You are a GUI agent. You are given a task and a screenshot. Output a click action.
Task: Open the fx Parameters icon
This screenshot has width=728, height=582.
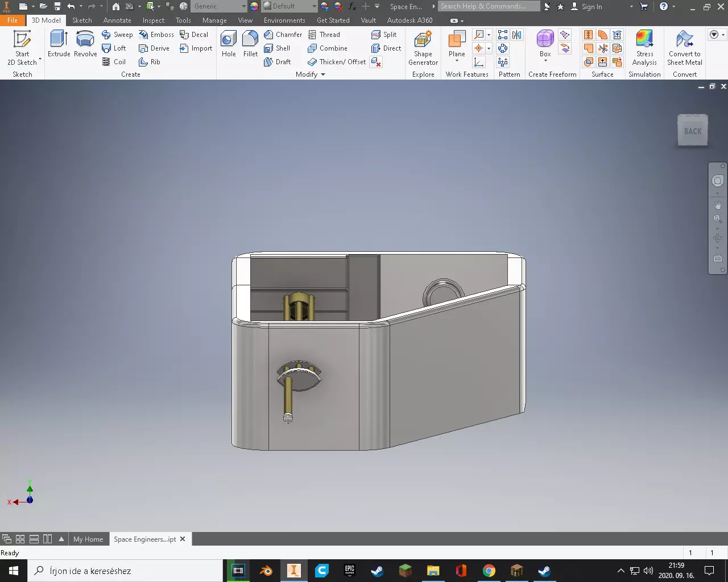click(x=352, y=6)
